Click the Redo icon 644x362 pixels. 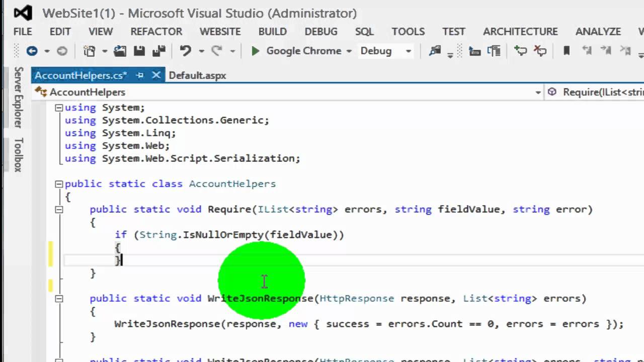217,51
